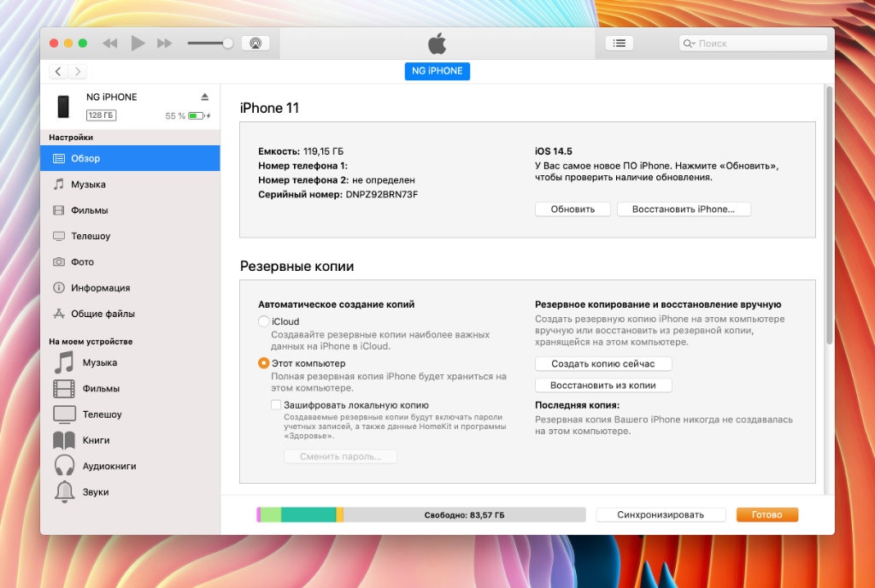Screen dimensions: 875x588
Task: Open the Up Next list icon
Action: coord(619,44)
